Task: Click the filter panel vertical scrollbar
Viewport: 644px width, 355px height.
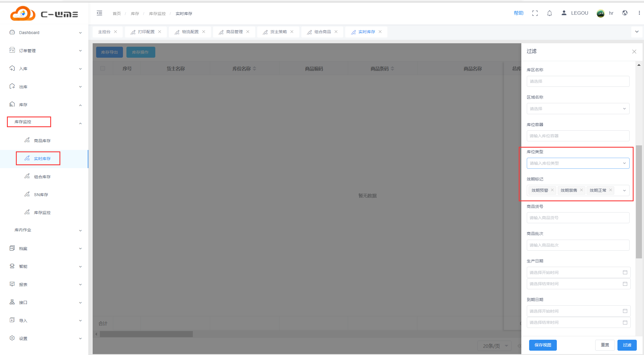Action: (x=639, y=202)
